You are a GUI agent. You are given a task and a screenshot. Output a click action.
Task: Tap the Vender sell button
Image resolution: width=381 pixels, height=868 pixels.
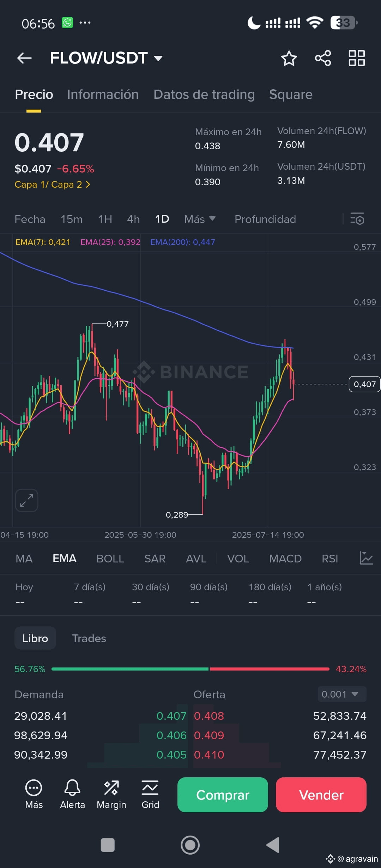coord(321,795)
